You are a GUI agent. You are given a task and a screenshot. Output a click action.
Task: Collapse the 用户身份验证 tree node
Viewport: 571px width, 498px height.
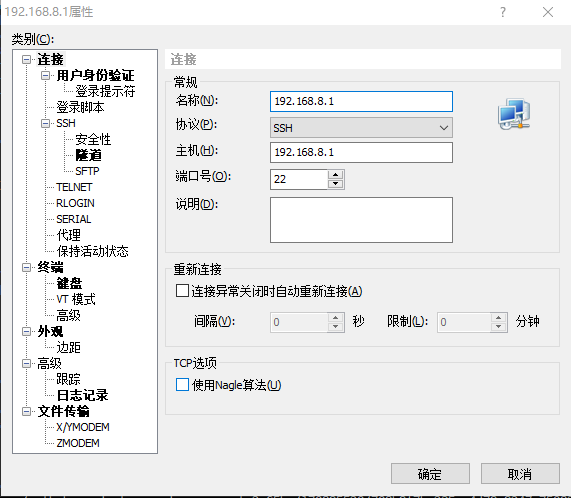pos(45,75)
